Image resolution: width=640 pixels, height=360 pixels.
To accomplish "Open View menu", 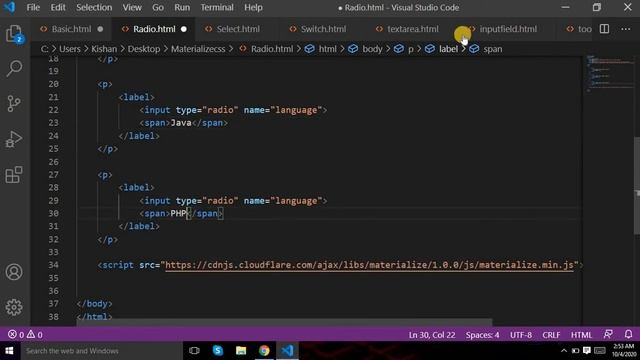I will click(x=132, y=7).
